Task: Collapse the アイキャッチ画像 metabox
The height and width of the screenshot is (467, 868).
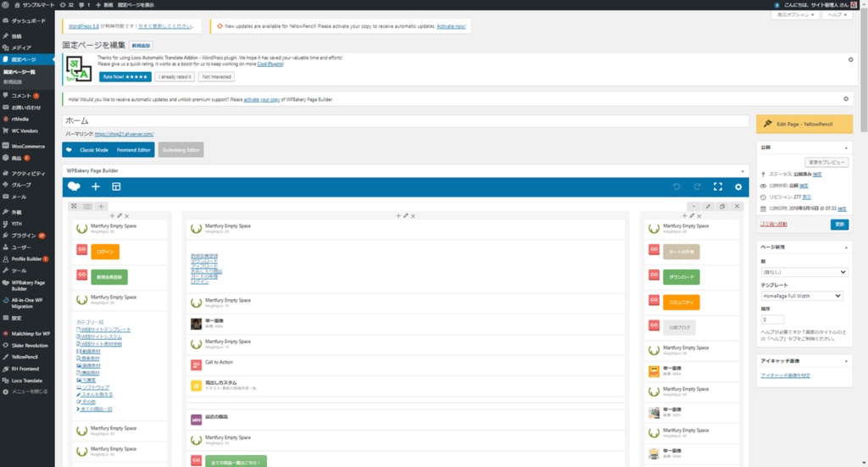Action: point(846,361)
